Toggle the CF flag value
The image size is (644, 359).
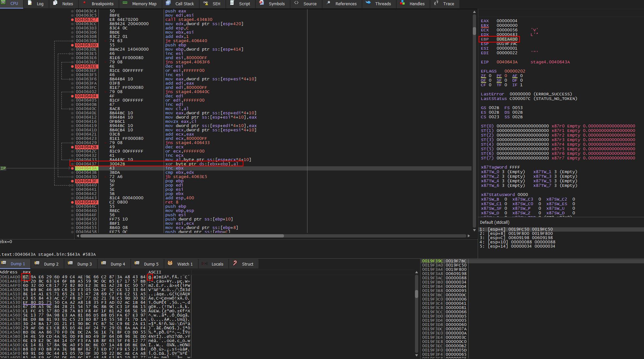point(490,85)
